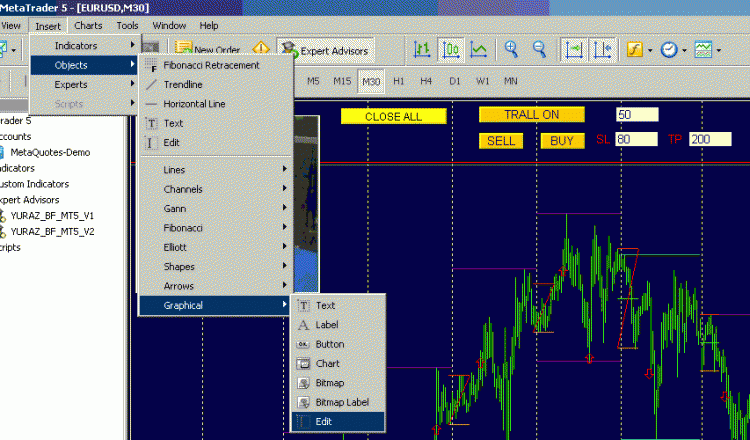The image size is (750, 440).
Task: Select the line chart icon
Action: pyautogui.click(x=479, y=50)
